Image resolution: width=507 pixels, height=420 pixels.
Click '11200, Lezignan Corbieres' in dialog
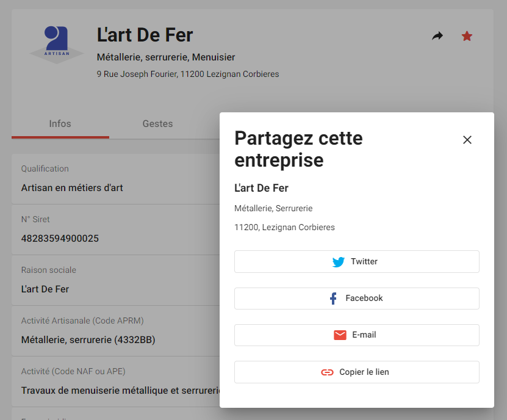[x=284, y=228]
